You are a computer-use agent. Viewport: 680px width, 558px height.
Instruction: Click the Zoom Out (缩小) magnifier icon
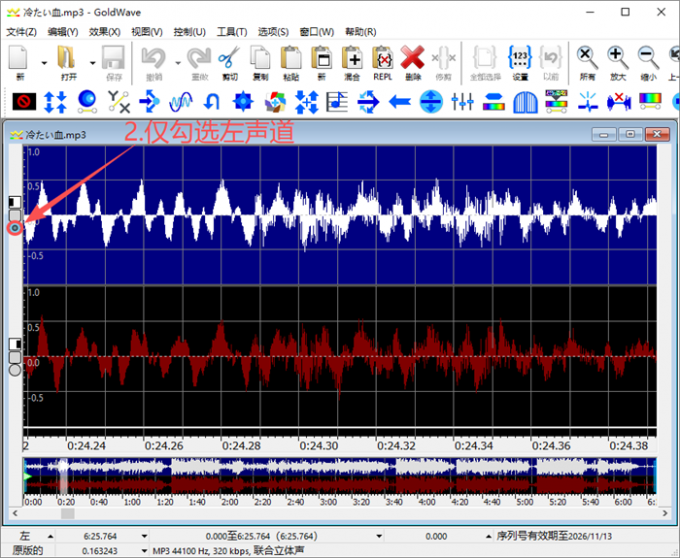point(648,58)
